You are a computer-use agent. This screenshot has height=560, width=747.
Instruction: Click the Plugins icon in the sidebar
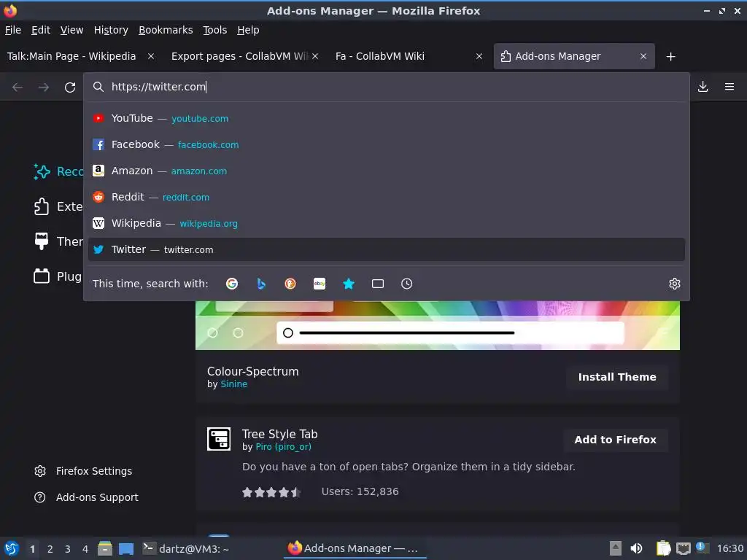[x=42, y=276]
